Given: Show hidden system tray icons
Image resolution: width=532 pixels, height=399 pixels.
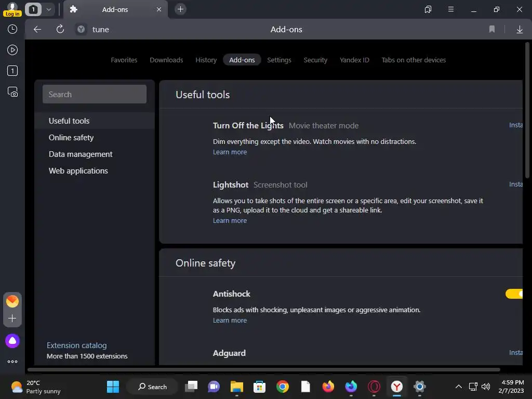Looking at the screenshot, I should click(458, 387).
